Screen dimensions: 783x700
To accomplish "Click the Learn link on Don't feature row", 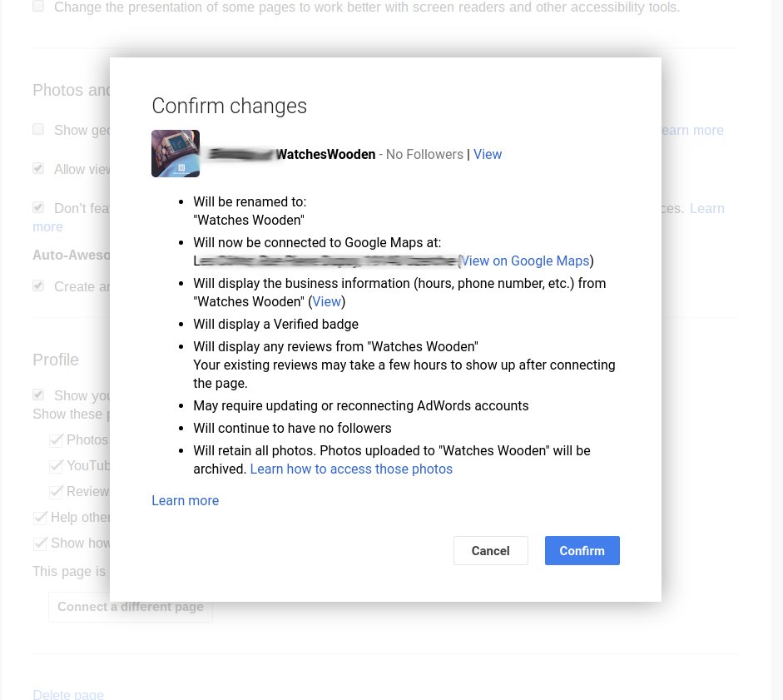I will click(707, 208).
